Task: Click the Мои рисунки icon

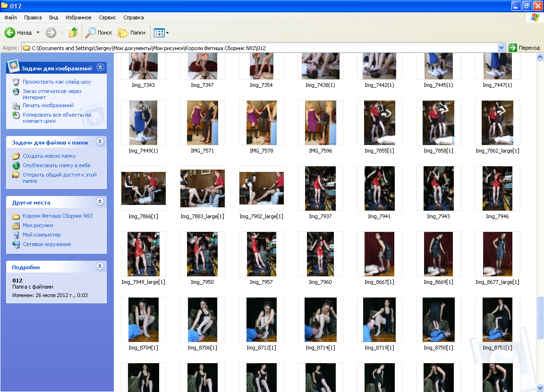Action: (x=16, y=225)
